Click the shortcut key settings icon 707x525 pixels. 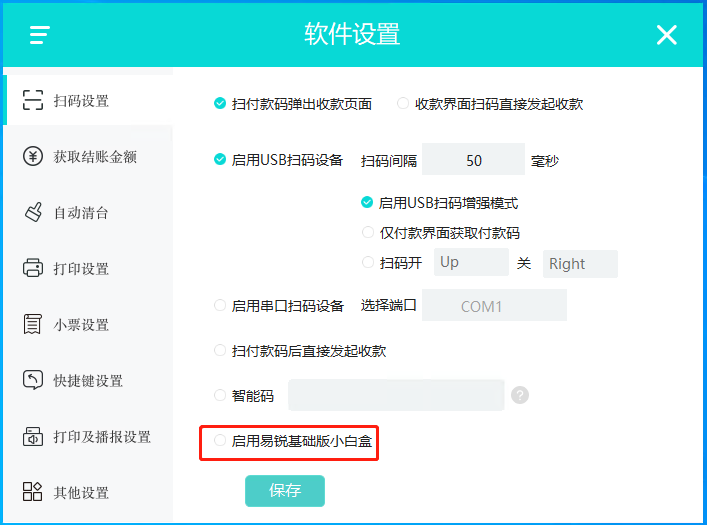(x=33, y=380)
